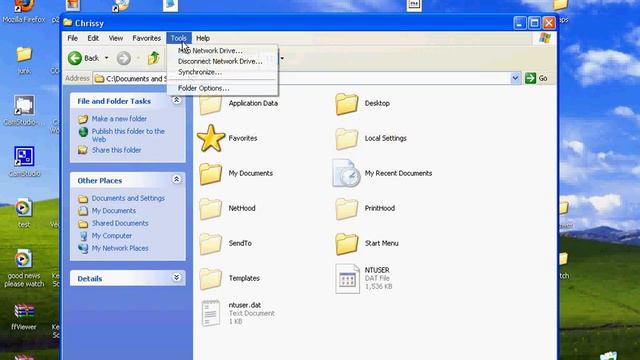Viewport: 640px width, 360px height.
Task: Go to Documents and Settings link
Action: 128,198
